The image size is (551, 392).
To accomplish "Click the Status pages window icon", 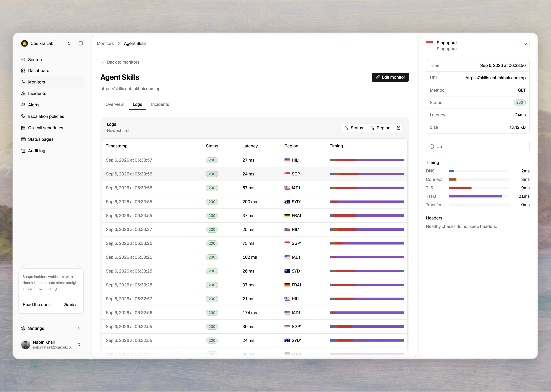I will click(23, 139).
